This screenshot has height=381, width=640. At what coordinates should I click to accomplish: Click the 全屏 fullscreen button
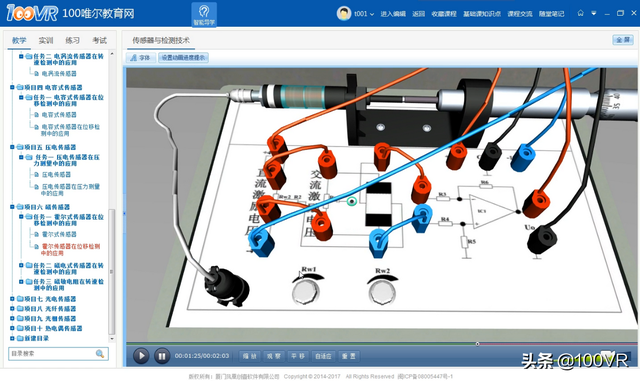622,40
